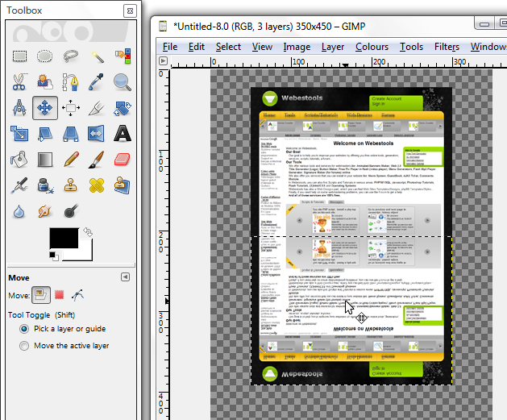Open the Colours menu
This screenshot has height=420, width=507.
click(x=372, y=47)
